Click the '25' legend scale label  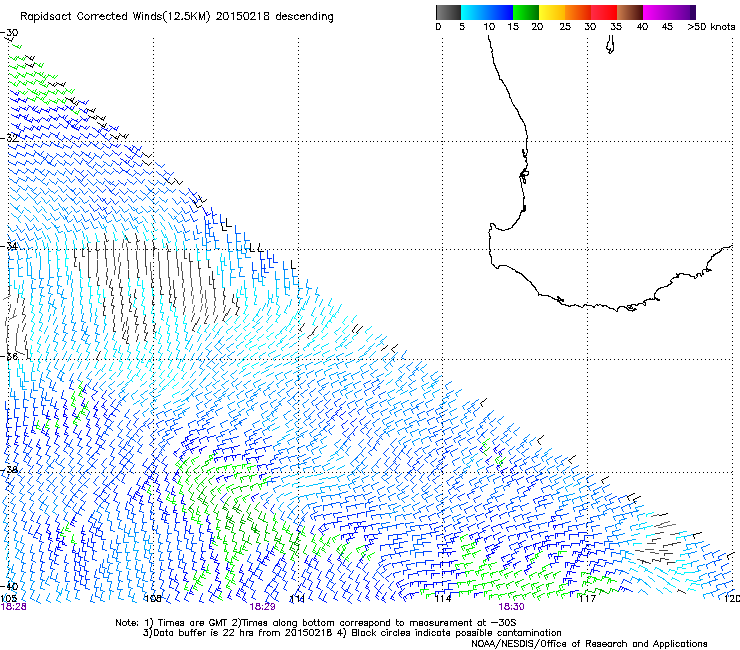coord(565,27)
